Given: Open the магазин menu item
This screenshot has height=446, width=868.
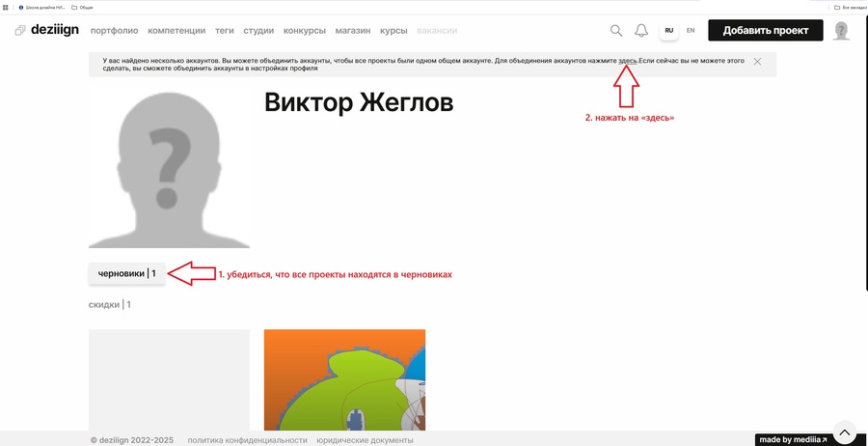Looking at the screenshot, I should [353, 31].
